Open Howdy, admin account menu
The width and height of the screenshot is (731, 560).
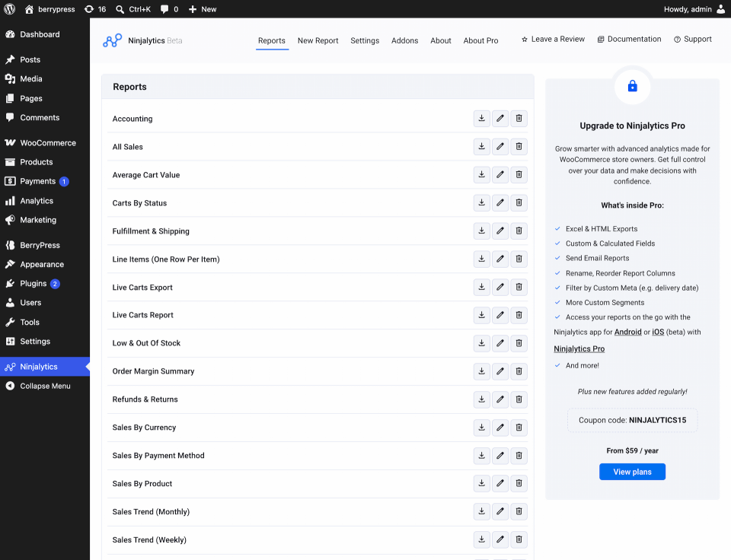pyautogui.click(x=694, y=9)
